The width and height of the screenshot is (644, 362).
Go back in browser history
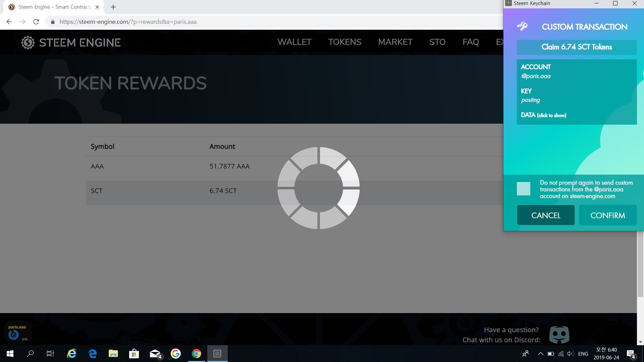(x=9, y=22)
